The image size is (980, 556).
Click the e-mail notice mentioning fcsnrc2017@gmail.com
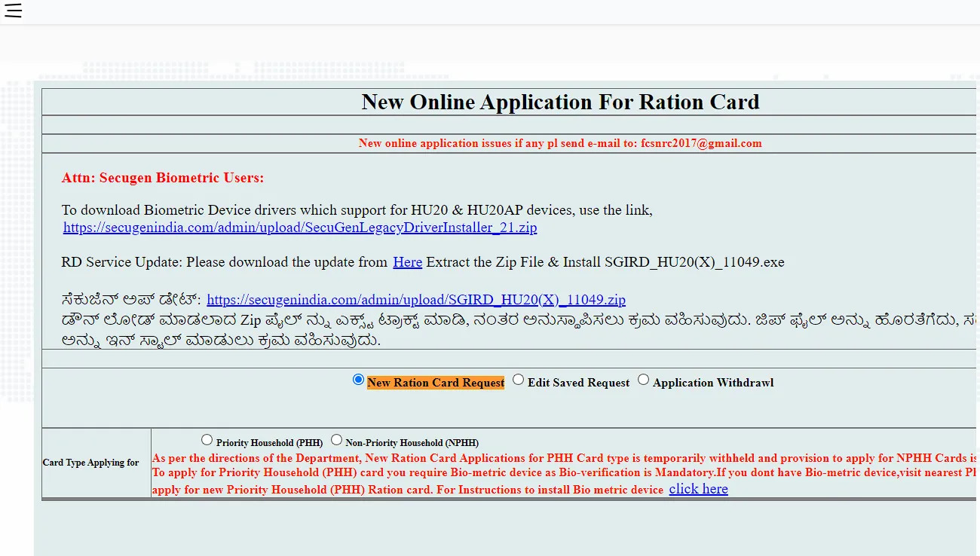pyautogui.click(x=560, y=143)
